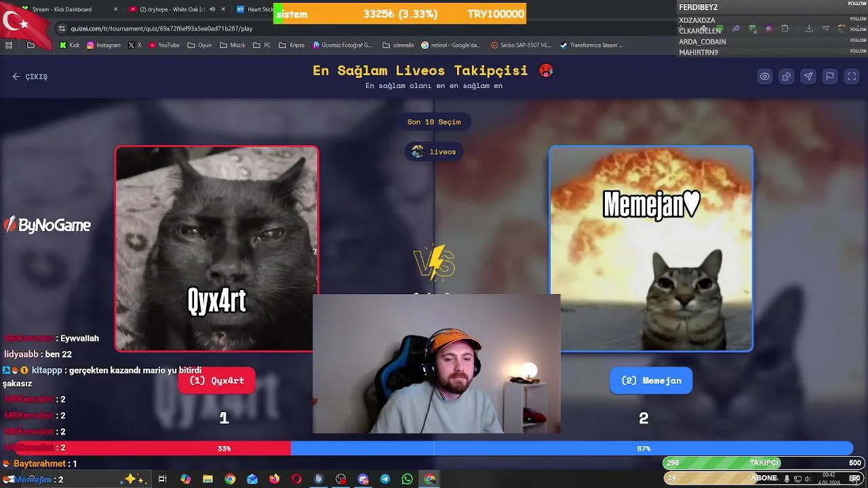Click the browser downloads icon
This screenshot has height=488, width=868.
click(x=809, y=28)
